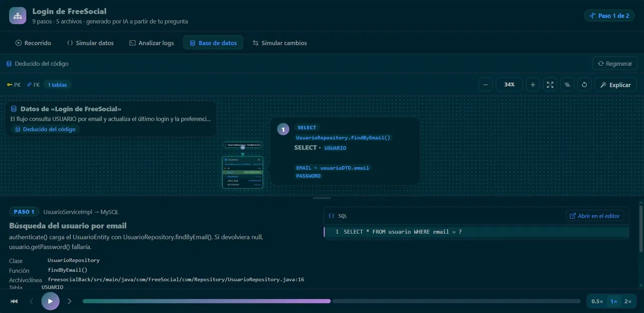Open the Analizar logs tab
The height and width of the screenshot is (313, 644).
151,43
